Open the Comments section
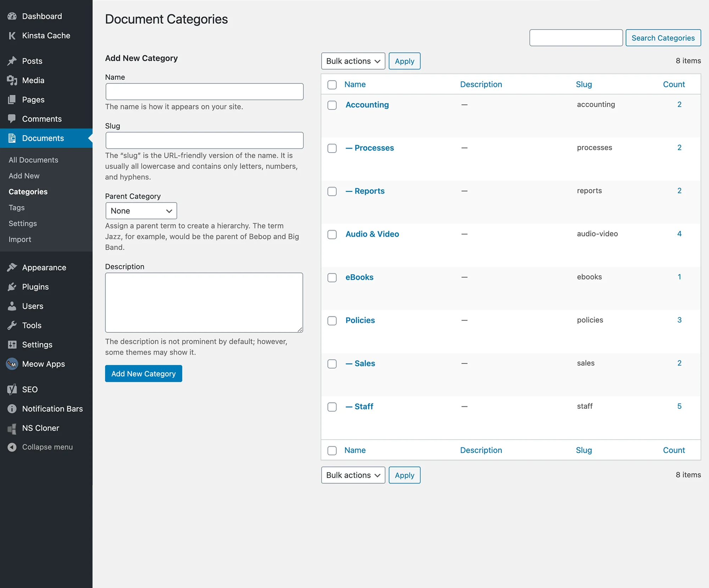The height and width of the screenshot is (588, 709). coord(42,119)
